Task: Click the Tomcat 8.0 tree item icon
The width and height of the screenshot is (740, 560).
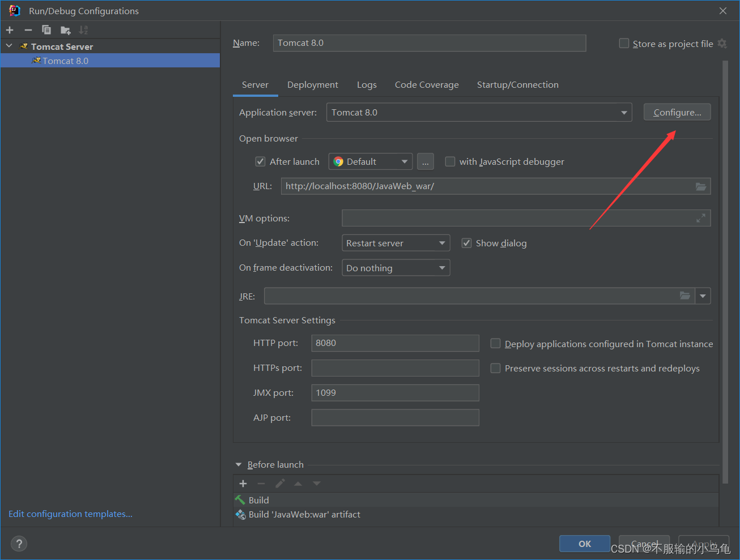Action: pyautogui.click(x=36, y=61)
